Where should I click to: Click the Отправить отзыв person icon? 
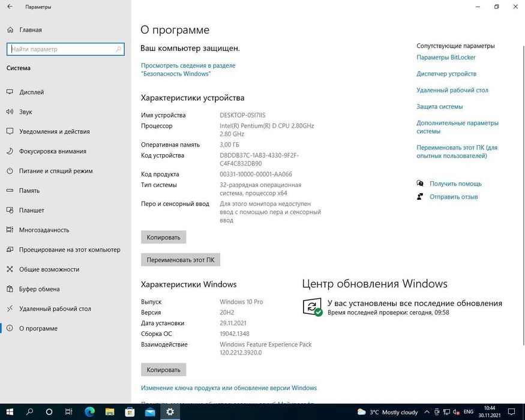420,197
